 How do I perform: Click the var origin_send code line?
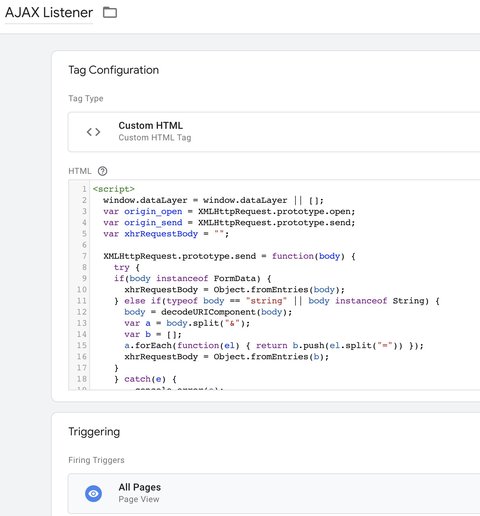click(x=229, y=223)
